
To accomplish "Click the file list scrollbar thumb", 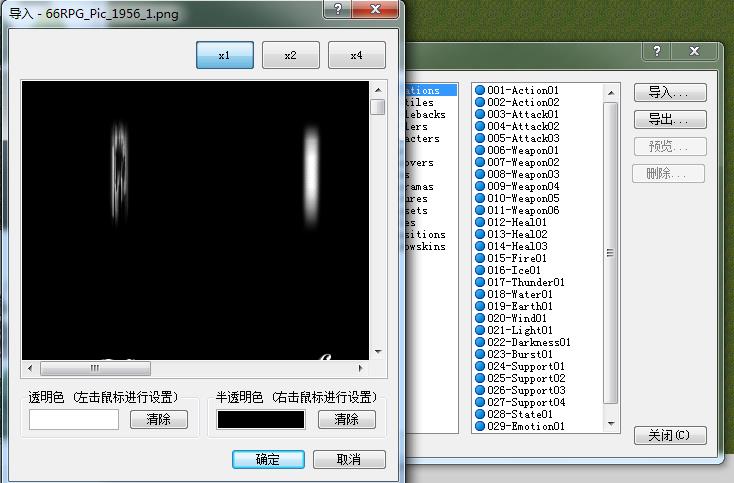I will click(610, 253).
